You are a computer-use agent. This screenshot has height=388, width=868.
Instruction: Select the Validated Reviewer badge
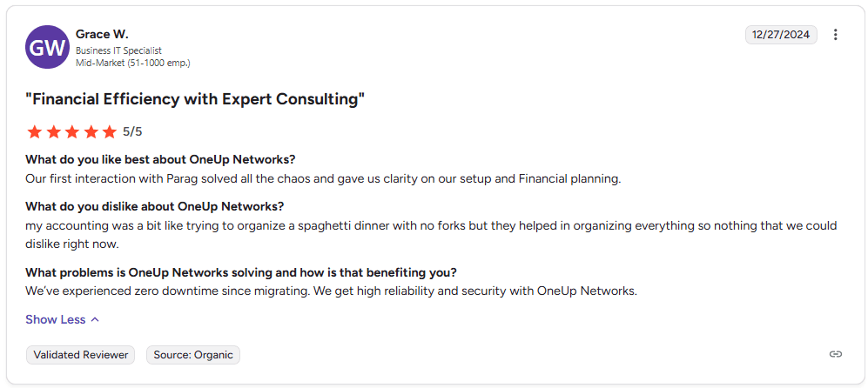click(x=80, y=355)
